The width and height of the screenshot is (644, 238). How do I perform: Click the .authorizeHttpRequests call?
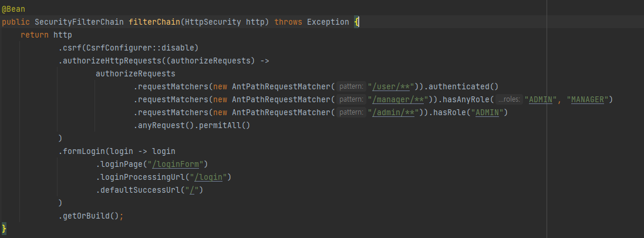click(110, 61)
